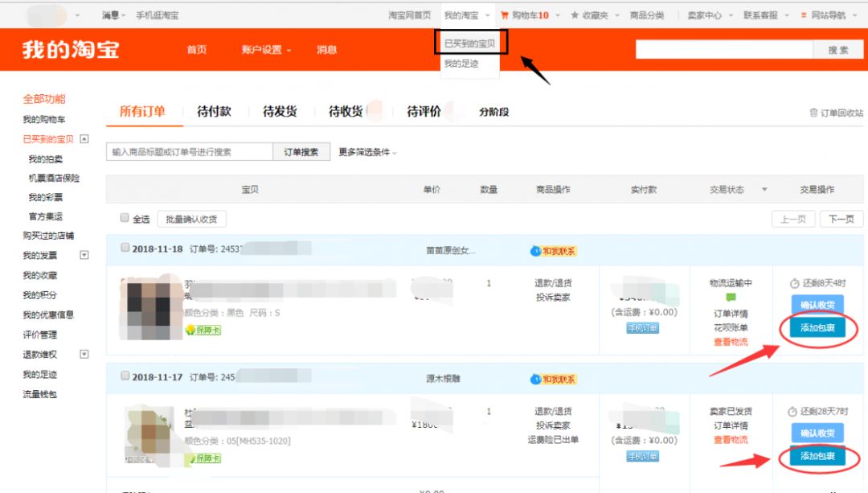
Task: Go to 上一页 of orders
Action: 793,219
